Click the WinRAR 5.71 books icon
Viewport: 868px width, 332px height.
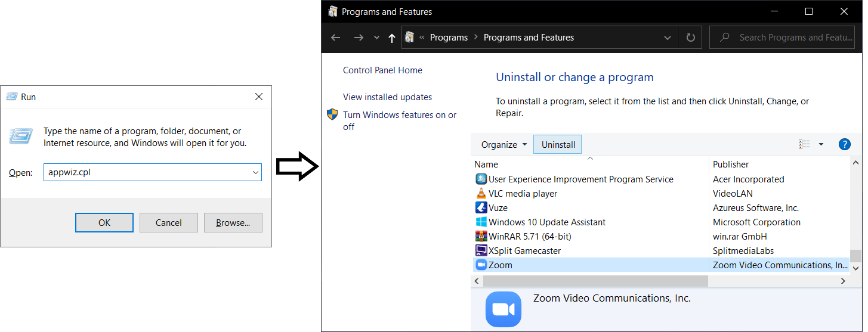pos(481,236)
